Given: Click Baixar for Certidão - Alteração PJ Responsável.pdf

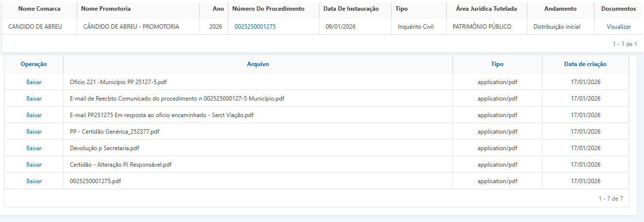Looking at the screenshot, I should click(34, 165).
